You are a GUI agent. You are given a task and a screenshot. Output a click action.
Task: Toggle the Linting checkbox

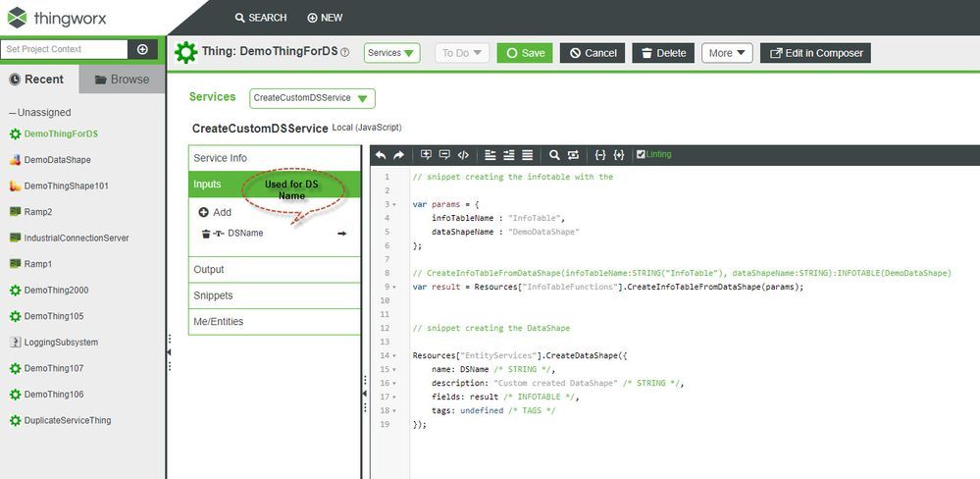pyautogui.click(x=641, y=154)
